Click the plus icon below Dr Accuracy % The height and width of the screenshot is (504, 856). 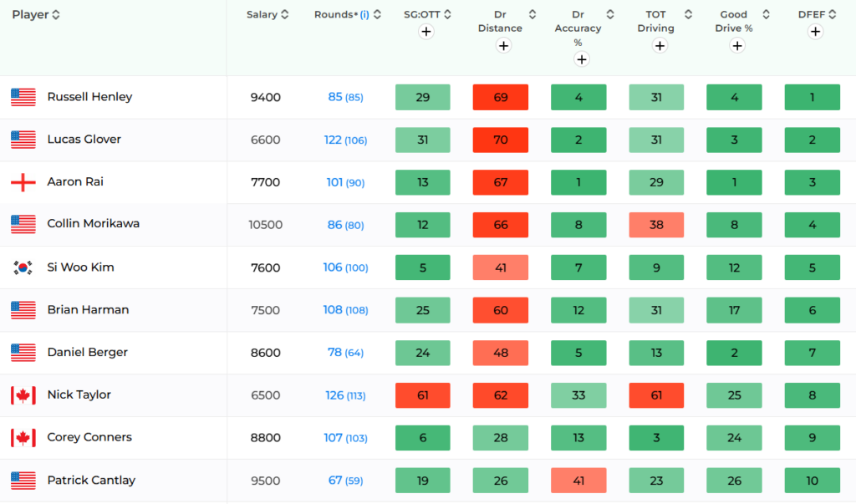click(x=581, y=59)
